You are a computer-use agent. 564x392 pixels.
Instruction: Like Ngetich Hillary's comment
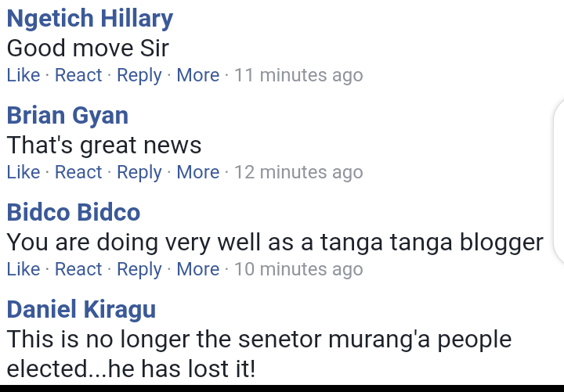[x=23, y=75]
